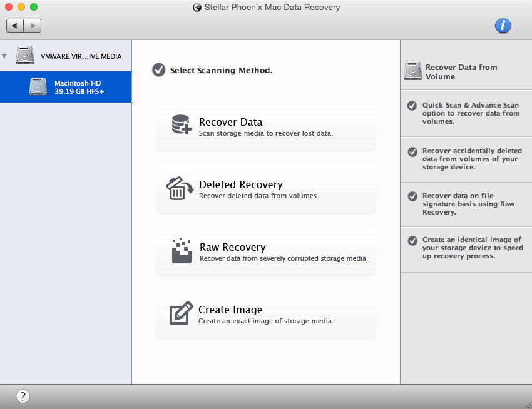Maximize window with the green button
This screenshot has width=532, height=409.
pyautogui.click(x=34, y=7)
